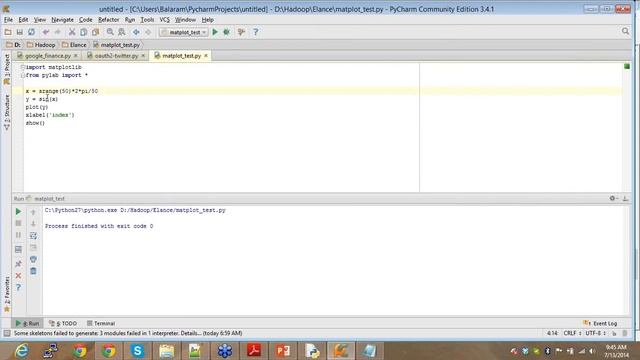The height and width of the screenshot is (360, 640).
Task: Hide the Run panel with the download-arrow icon
Action: pos(625,198)
